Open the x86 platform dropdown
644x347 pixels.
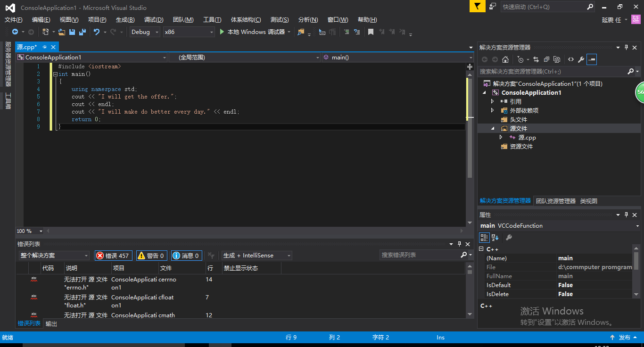[189, 32]
